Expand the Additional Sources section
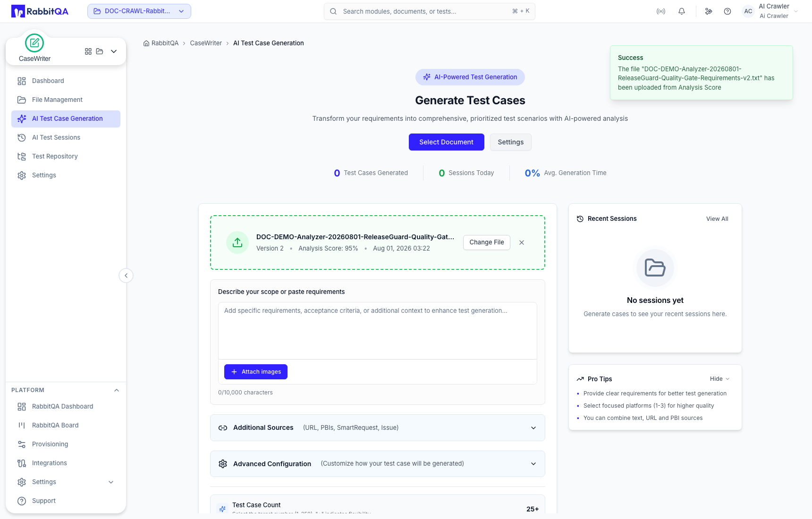This screenshot has width=812, height=519. pos(378,428)
